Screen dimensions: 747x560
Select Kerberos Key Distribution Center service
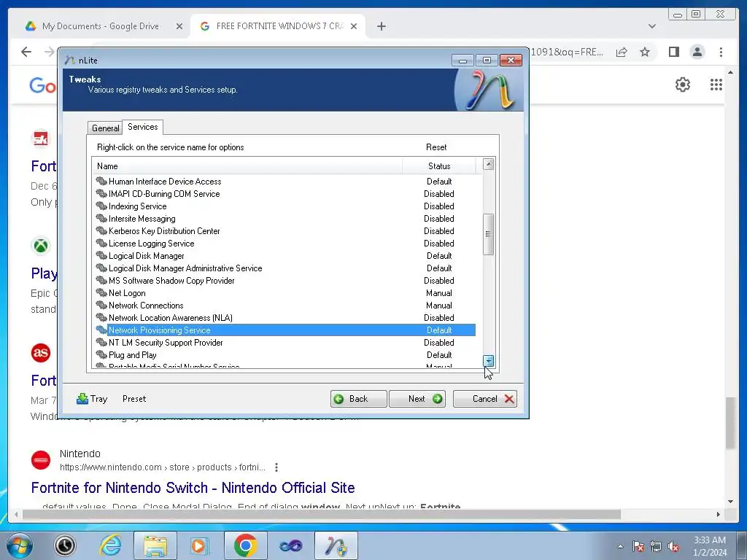pos(285,231)
